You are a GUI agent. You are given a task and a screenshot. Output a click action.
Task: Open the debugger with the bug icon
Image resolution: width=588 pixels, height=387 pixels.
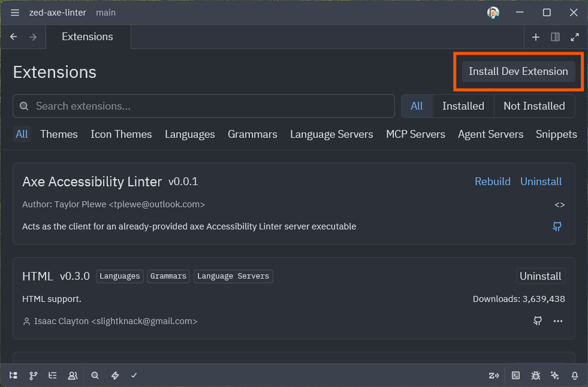(x=535, y=376)
